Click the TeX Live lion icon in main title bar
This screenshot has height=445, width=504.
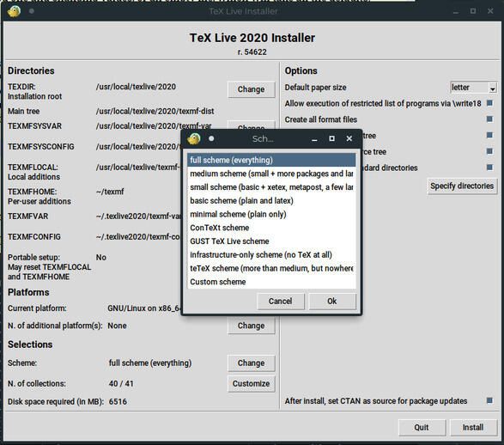[14, 11]
